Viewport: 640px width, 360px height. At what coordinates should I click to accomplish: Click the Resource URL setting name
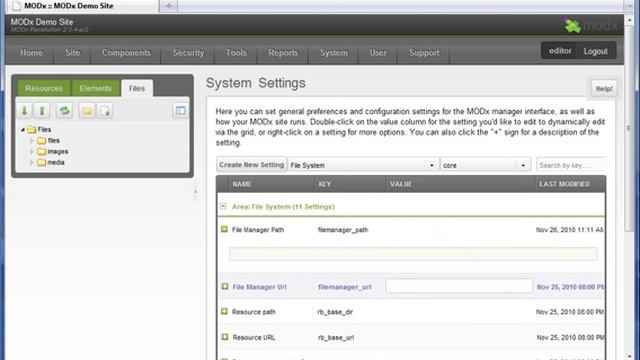[x=254, y=338]
